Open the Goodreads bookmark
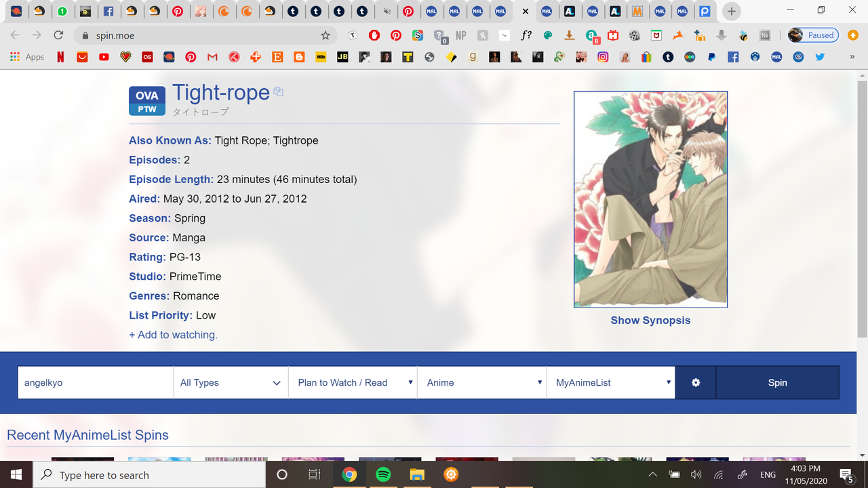Image resolution: width=868 pixels, height=488 pixels. click(x=473, y=58)
